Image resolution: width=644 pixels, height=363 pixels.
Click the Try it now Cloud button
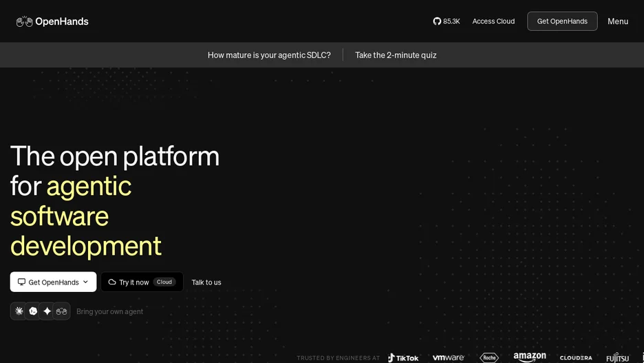point(142,282)
